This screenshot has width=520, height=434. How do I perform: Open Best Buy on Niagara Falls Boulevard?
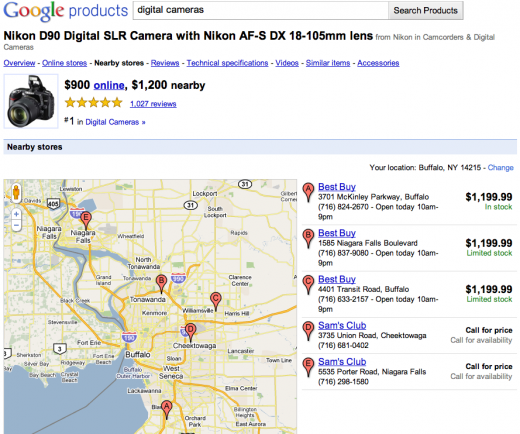(x=337, y=233)
